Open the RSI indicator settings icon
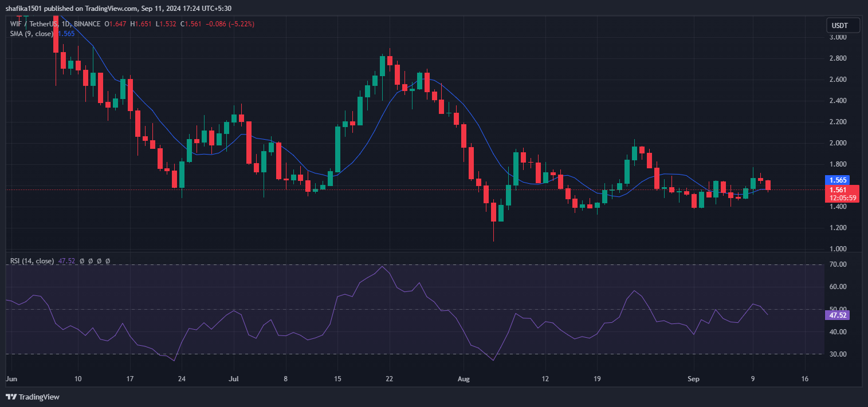868x407 pixels. click(91, 261)
